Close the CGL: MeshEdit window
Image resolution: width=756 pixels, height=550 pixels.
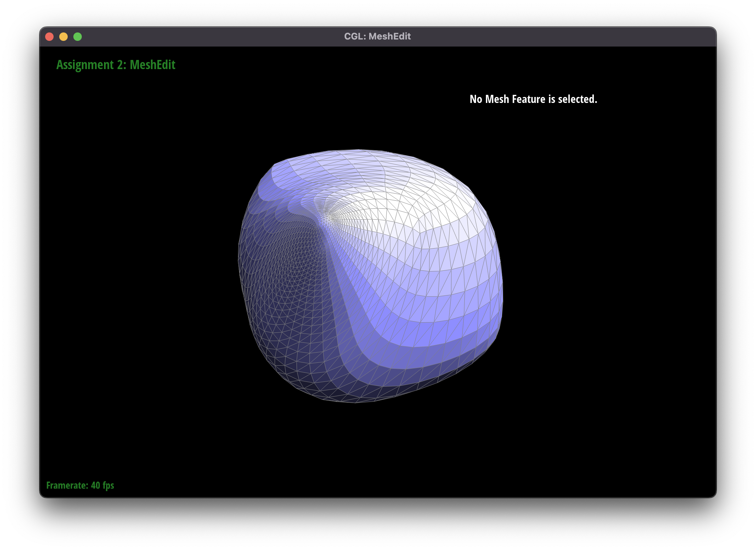coord(49,37)
